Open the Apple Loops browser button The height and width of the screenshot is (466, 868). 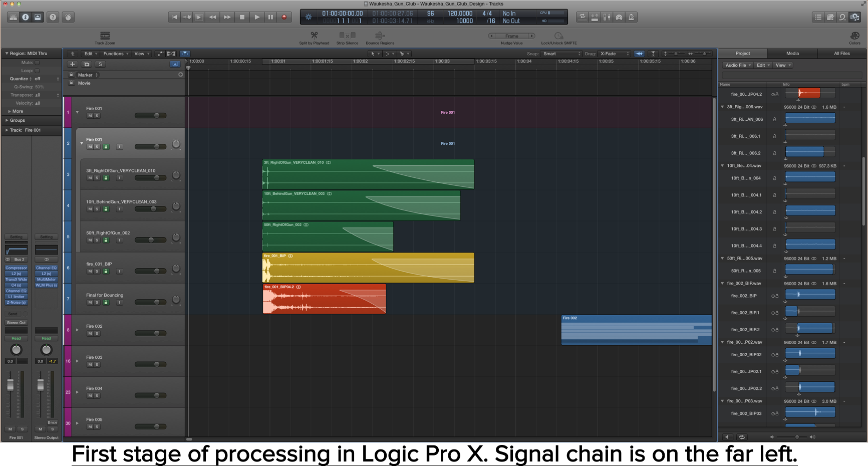tap(842, 17)
